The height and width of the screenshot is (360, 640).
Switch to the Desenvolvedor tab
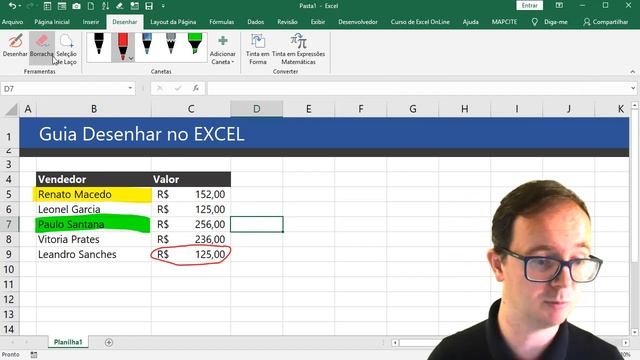coord(358,22)
